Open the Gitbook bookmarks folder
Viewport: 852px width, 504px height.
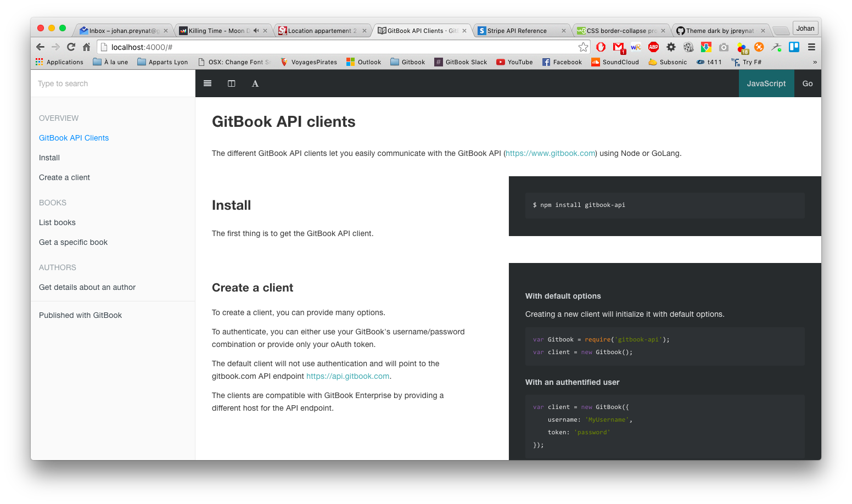click(407, 62)
